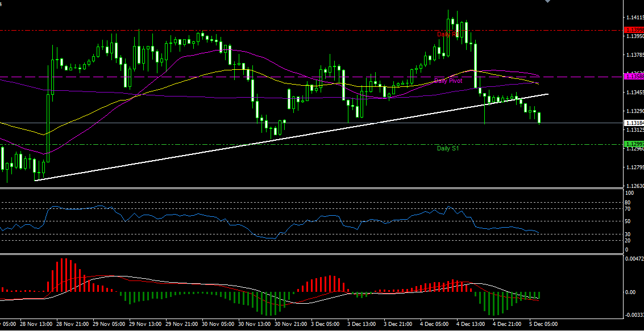
Task: Click the last candlestick on the chart
Action: 539,118
